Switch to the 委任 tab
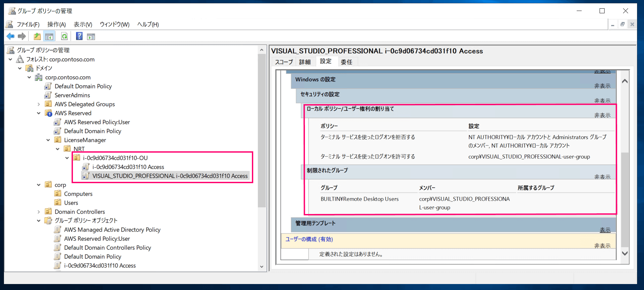Viewport: 644px width, 290px height. point(347,62)
